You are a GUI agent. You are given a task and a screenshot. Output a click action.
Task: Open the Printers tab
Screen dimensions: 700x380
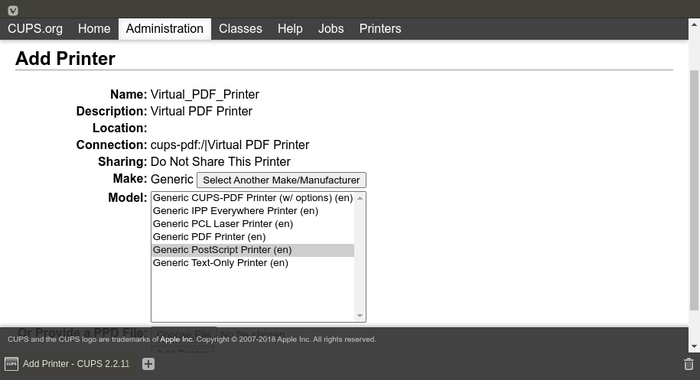click(380, 29)
